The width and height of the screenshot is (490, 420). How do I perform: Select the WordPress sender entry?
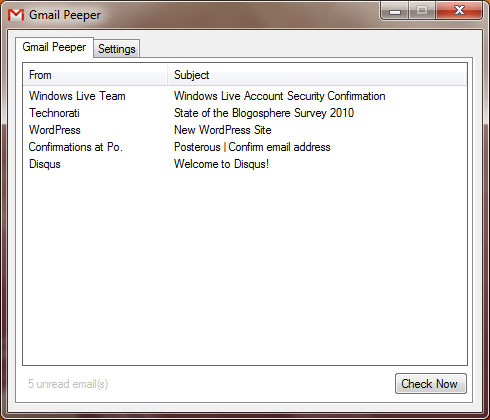55,130
